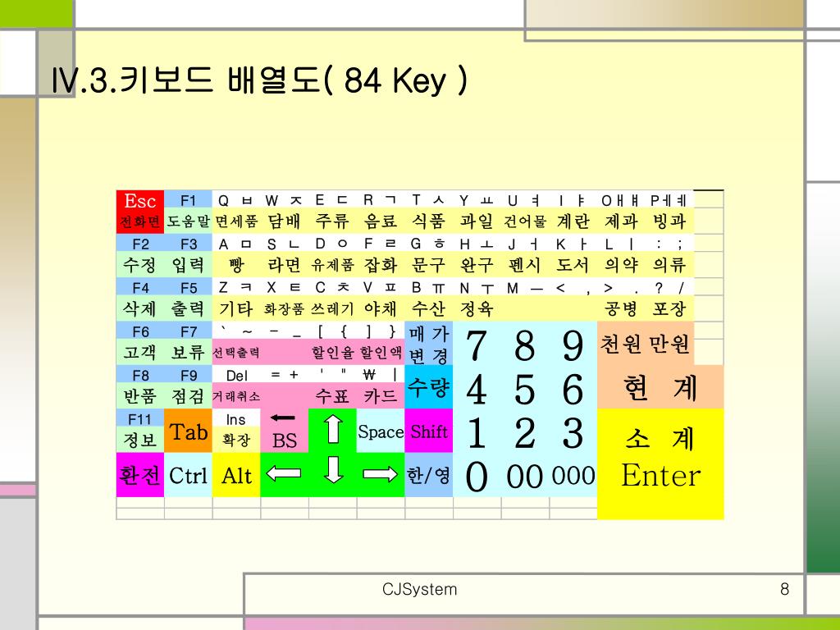Click the 카드 card payment key
840x630 pixels.
click(381, 387)
